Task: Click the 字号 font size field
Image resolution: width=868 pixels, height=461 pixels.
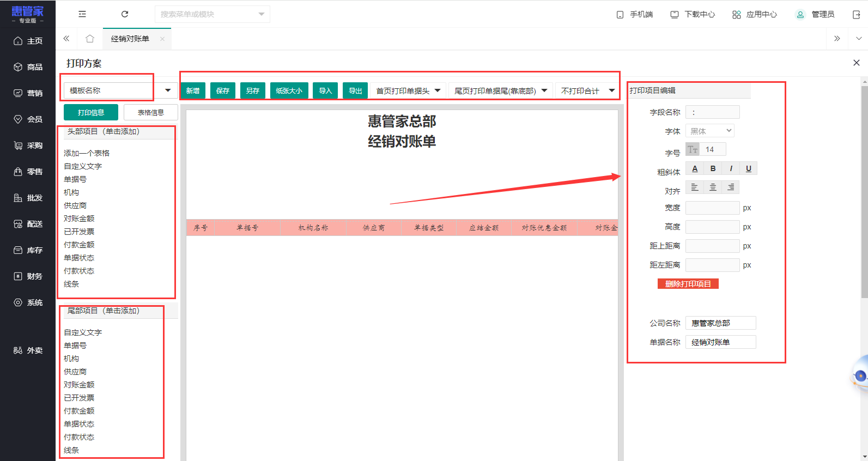Action: (x=713, y=149)
